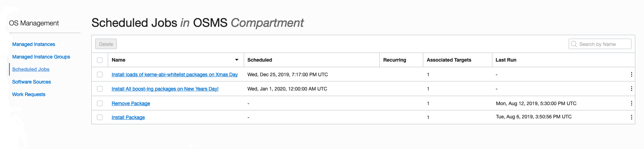Image resolution: width=644 pixels, height=149 pixels.
Task: Open the Remove Package job link
Action: pyautogui.click(x=131, y=103)
